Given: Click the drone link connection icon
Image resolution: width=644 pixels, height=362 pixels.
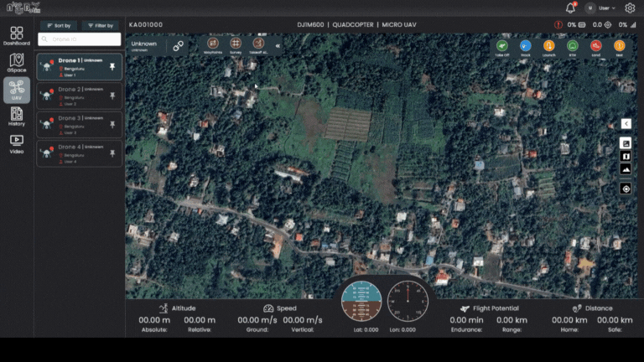Looking at the screenshot, I should (178, 46).
